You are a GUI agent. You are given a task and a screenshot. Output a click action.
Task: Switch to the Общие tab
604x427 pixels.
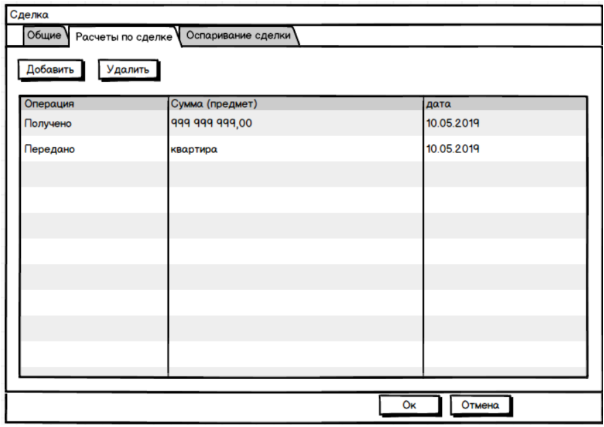click(44, 36)
